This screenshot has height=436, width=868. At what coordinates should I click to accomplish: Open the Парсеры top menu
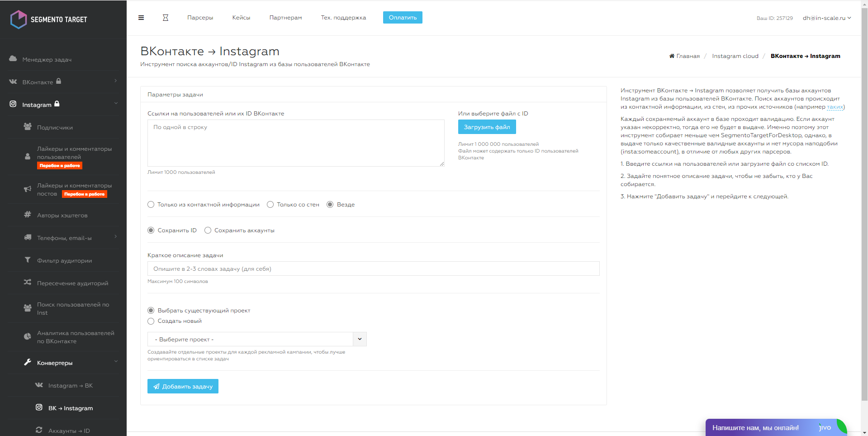pos(200,18)
